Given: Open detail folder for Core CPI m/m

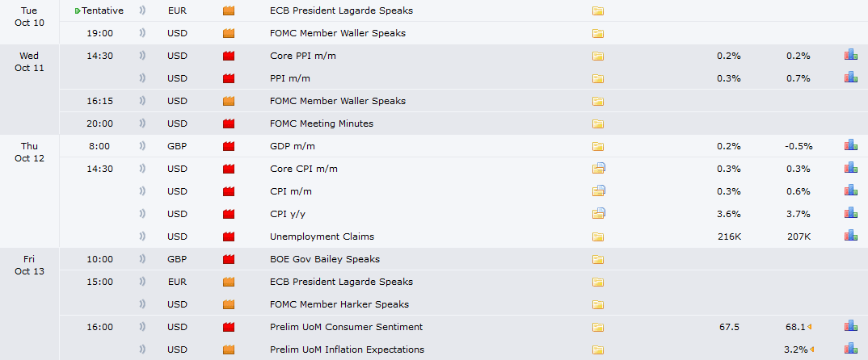Looking at the screenshot, I should pos(598,169).
